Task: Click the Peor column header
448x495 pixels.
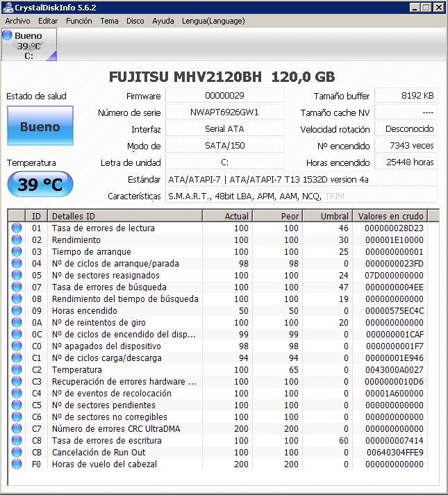Action: (278, 216)
